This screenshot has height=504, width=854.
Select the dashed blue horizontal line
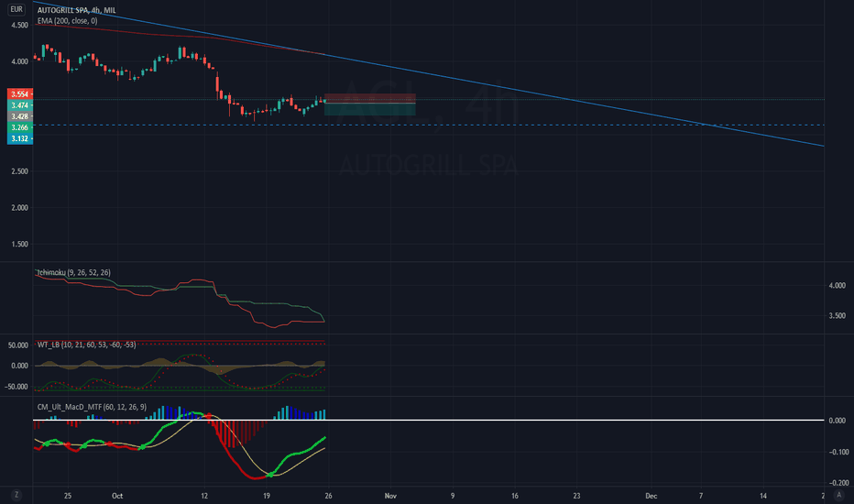[429, 125]
